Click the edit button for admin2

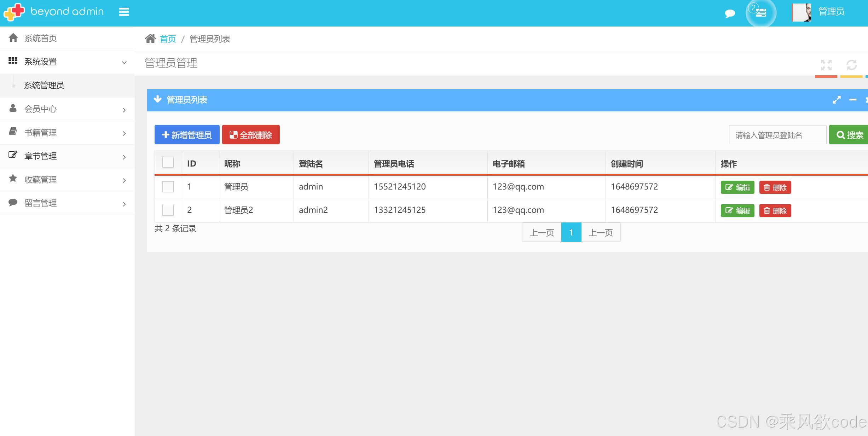click(x=737, y=211)
